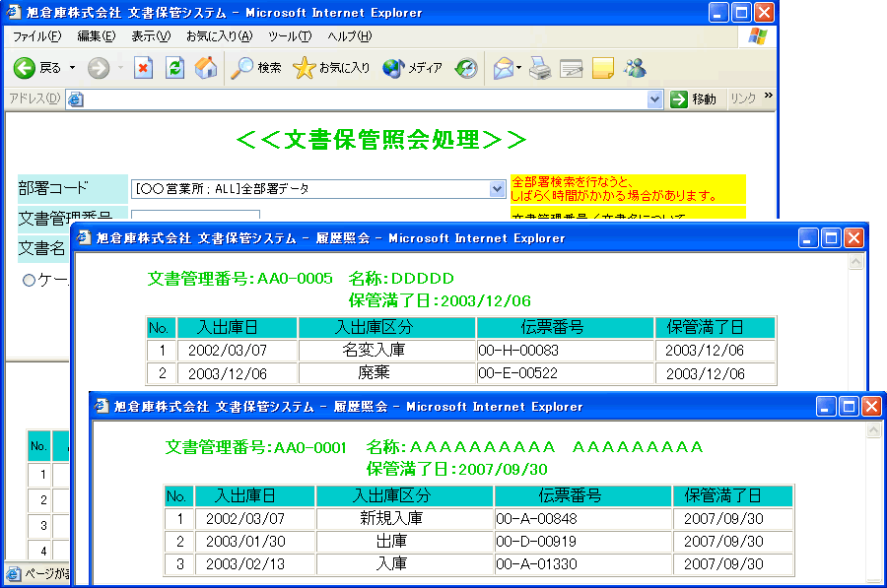Click the Forward arrow in IE toolbar
887x588 pixels.
[x=99, y=68]
